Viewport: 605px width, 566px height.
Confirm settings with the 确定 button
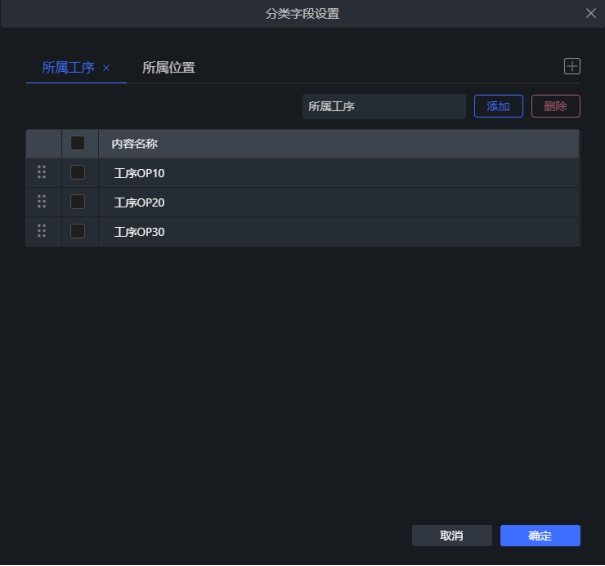pyautogui.click(x=540, y=536)
